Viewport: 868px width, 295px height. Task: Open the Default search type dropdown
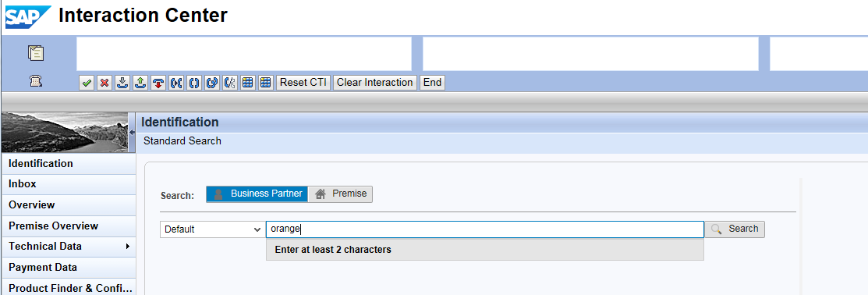[x=212, y=229]
